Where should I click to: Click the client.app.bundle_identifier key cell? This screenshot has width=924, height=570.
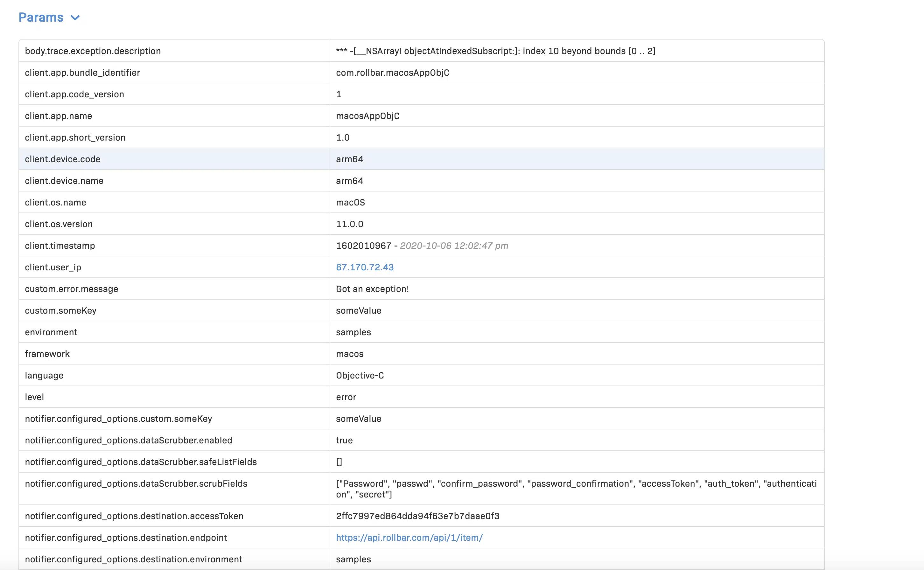pyautogui.click(x=82, y=73)
